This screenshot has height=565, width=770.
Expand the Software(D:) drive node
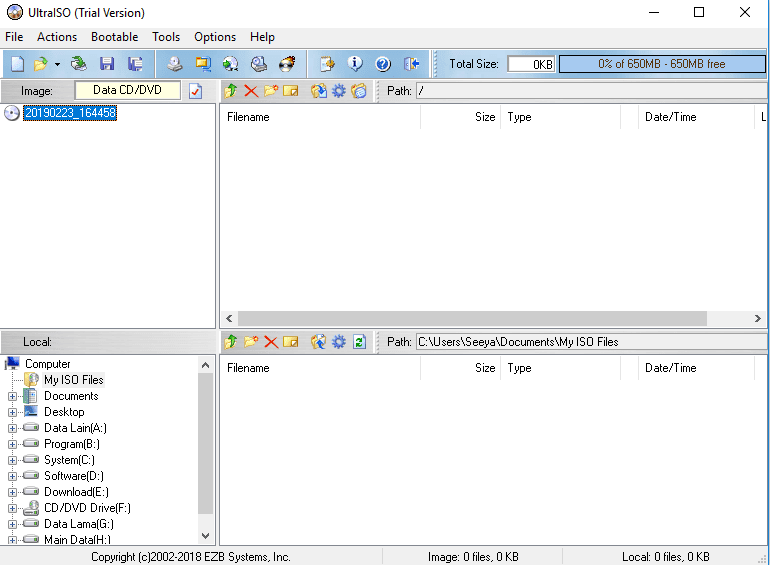[12, 476]
